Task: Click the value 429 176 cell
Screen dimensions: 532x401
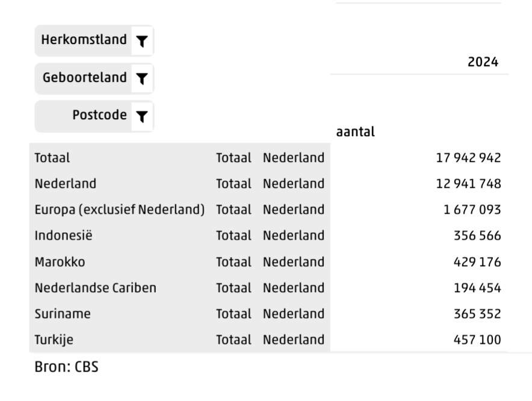Action: [x=477, y=262]
